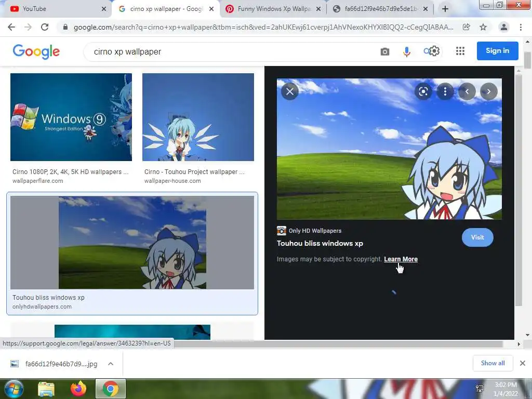532x399 pixels.
Task: Open the Cirno Touhou Project wallpaper thumbnail
Action: pos(198,117)
